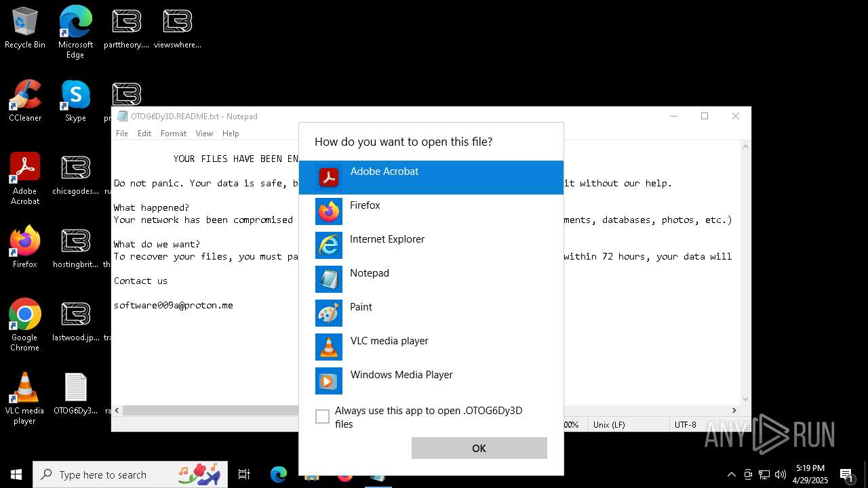
Task: Open Notepad File menu
Action: 122,134
